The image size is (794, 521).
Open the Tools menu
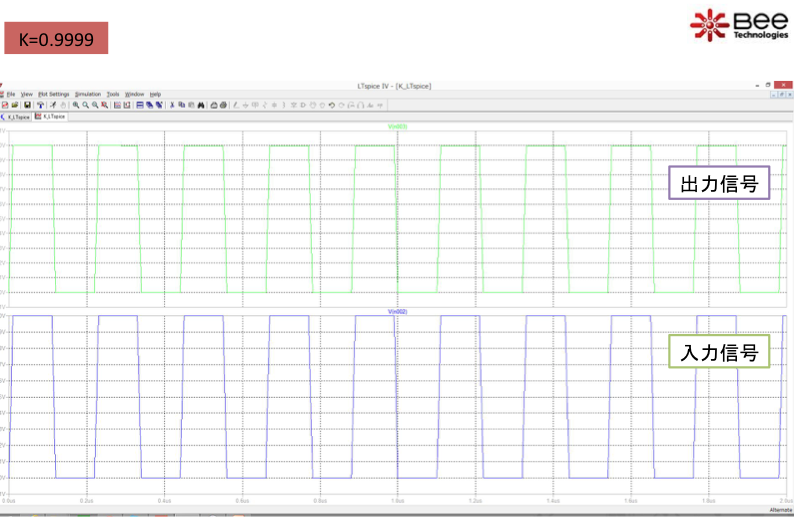point(113,94)
